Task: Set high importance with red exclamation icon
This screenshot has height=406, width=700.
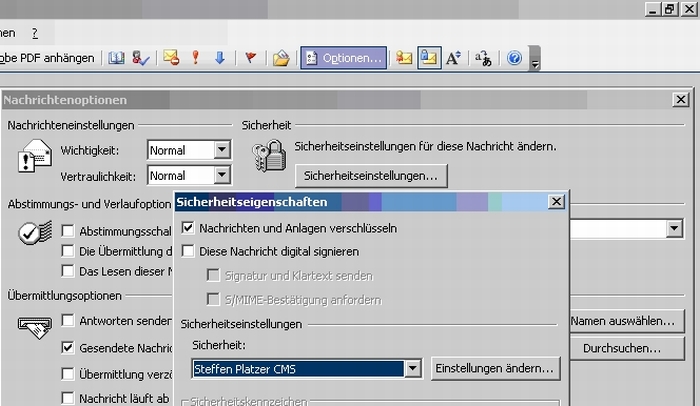Action: pyautogui.click(x=196, y=58)
